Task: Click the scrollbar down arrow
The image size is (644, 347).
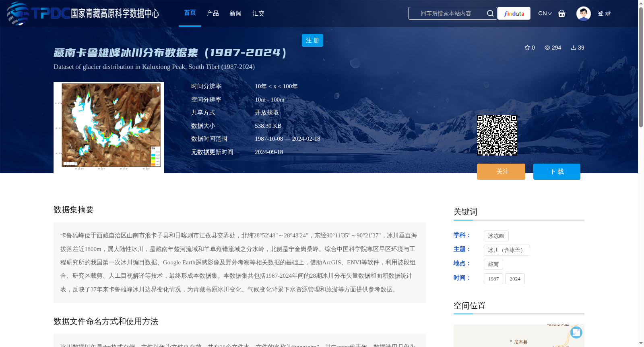Action: coord(641,343)
